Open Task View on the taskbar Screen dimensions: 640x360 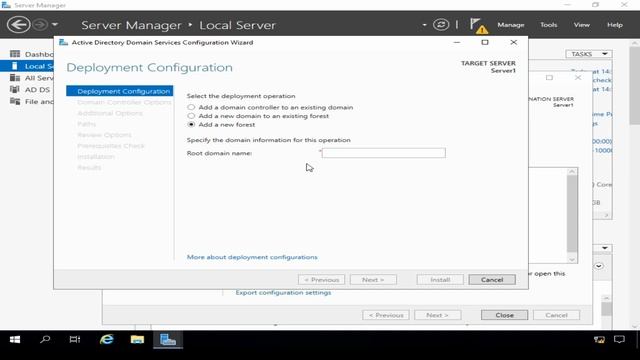pos(75,340)
